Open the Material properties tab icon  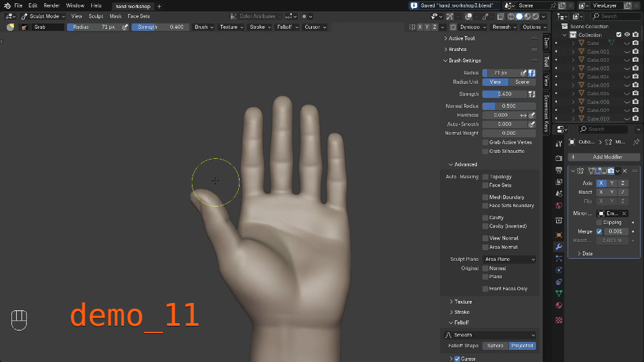559,305
